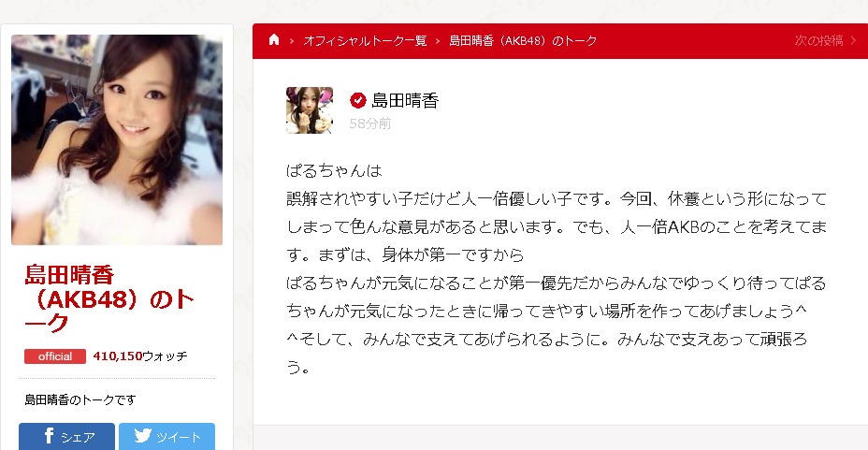Viewport: 868px width, 450px height.
Task: Open 島田晴香（AKB48）のトーク breadcrumb link
Action: click(523, 41)
